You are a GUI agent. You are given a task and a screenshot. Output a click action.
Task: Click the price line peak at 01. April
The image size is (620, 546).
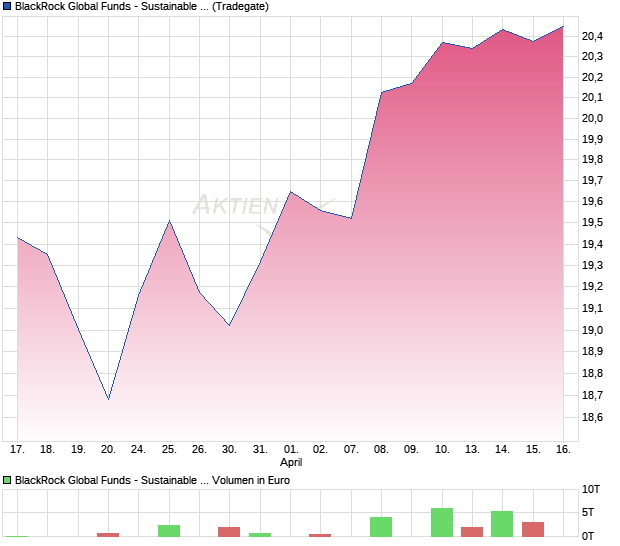click(x=291, y=192)
